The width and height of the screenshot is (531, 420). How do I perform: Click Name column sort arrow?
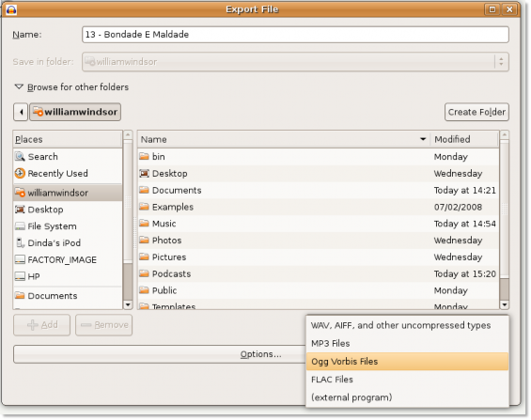pos(423,139)
